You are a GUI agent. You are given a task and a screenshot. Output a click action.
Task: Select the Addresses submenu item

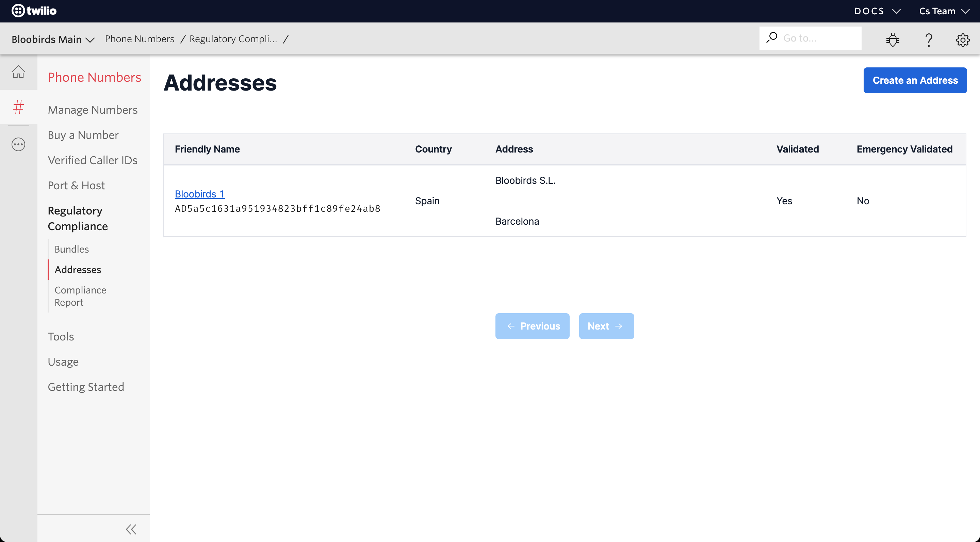click(x=78, y=270)
